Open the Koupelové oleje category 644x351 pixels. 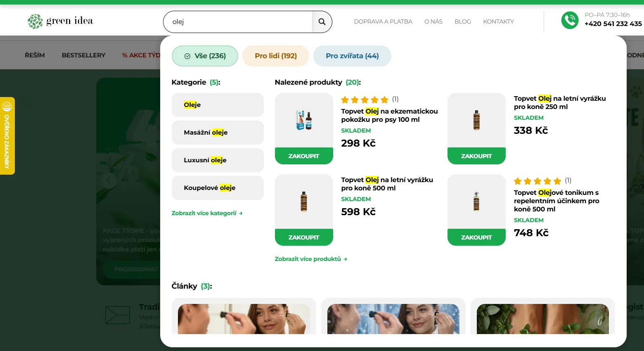(x=218, y=188)
